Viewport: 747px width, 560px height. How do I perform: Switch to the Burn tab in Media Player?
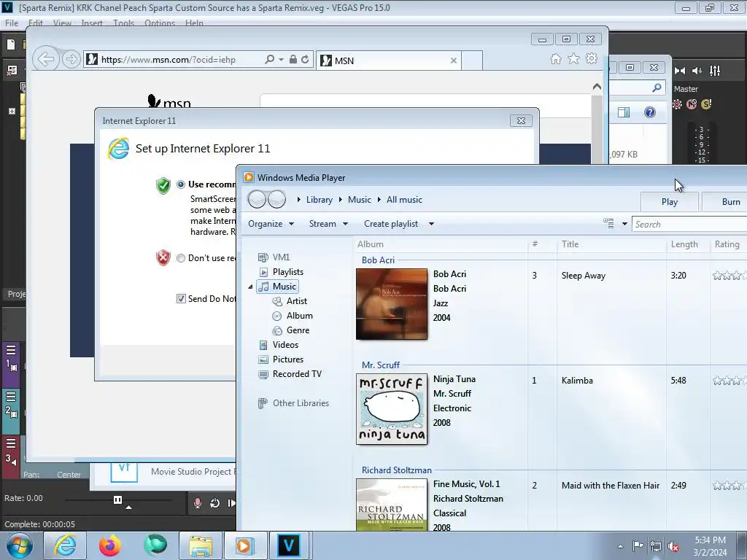coord(725,202)
